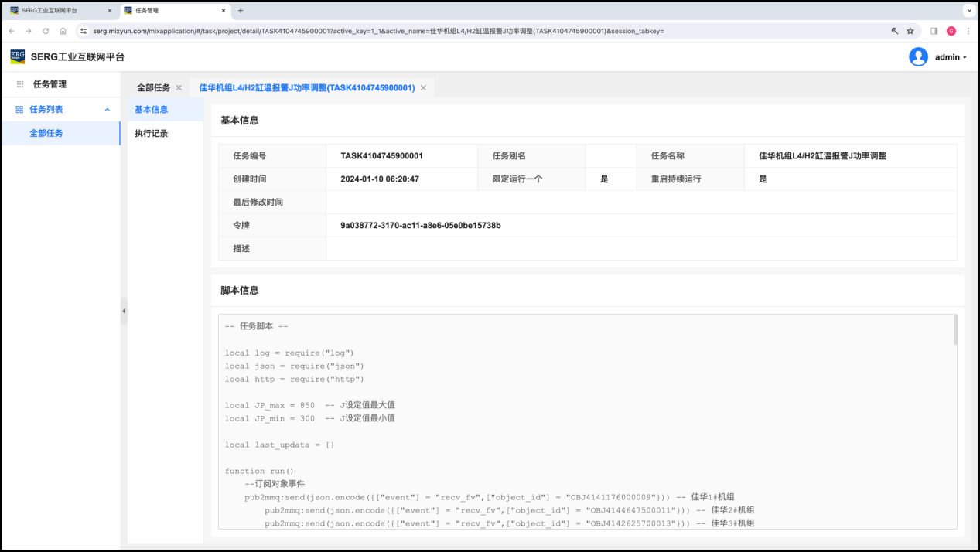Screen dimensions: 980x552
Task: Switch to the 全部任务 page tab
Action: click(x=153, y=88)
